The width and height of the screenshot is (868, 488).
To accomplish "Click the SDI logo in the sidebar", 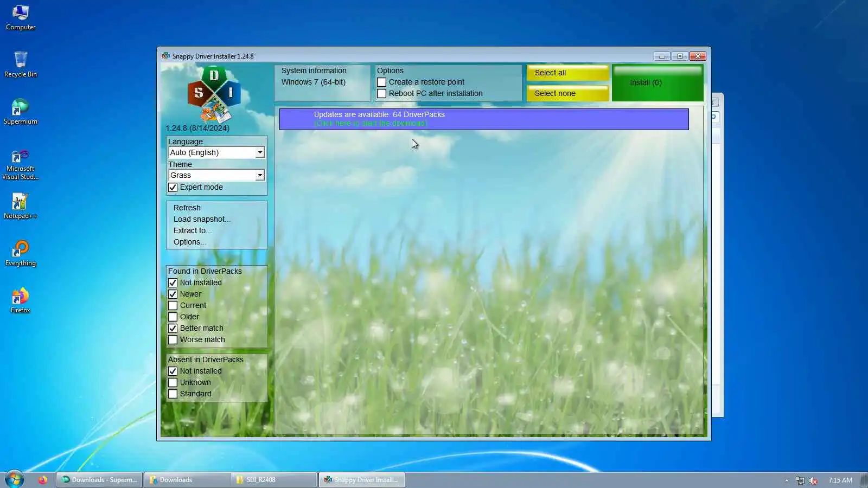I will [x=214, y=94].
